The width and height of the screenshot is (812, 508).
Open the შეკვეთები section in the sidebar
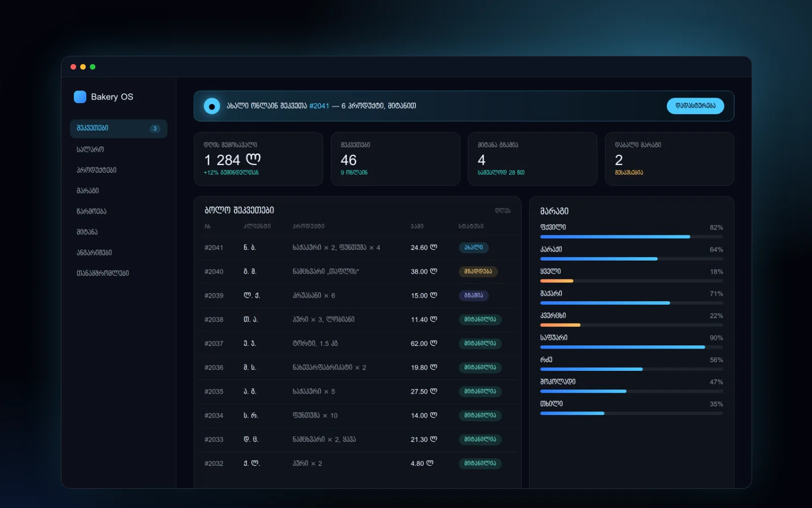(119, 129)
